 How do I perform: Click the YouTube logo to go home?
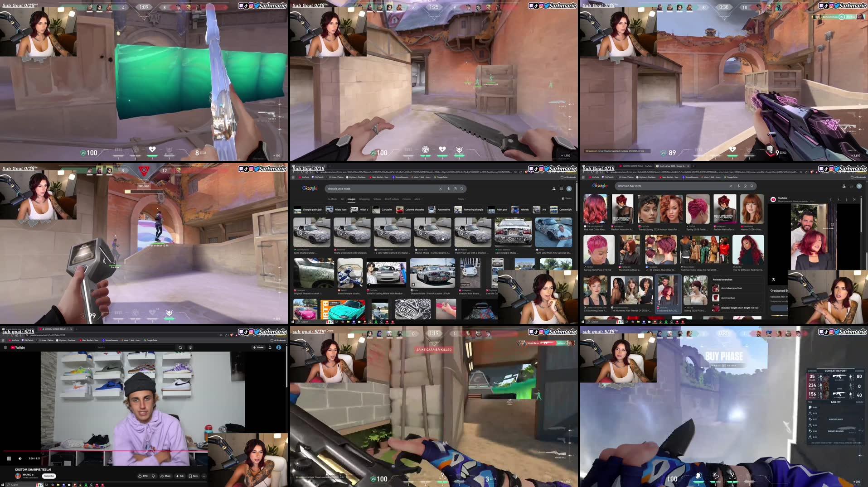tap(18, 347)
